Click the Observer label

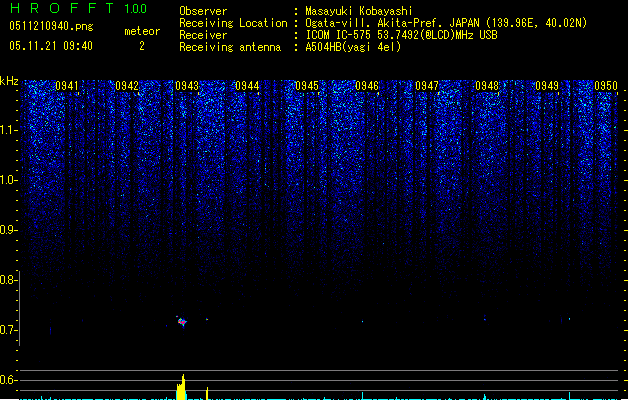[203, 11]
